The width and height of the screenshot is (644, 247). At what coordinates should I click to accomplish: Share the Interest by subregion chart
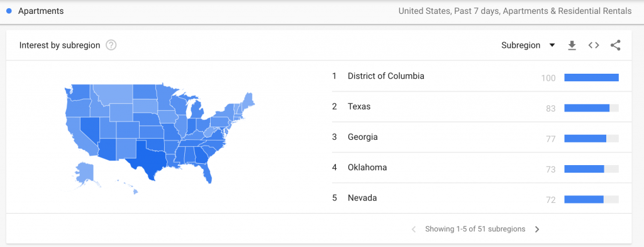615,45
